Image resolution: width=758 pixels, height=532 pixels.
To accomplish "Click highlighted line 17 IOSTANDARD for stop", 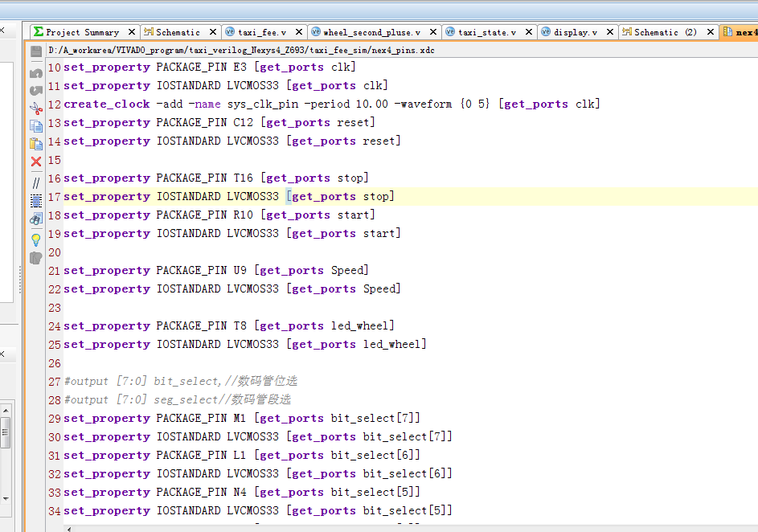I will pyautogui.click(x=229, y=197).
